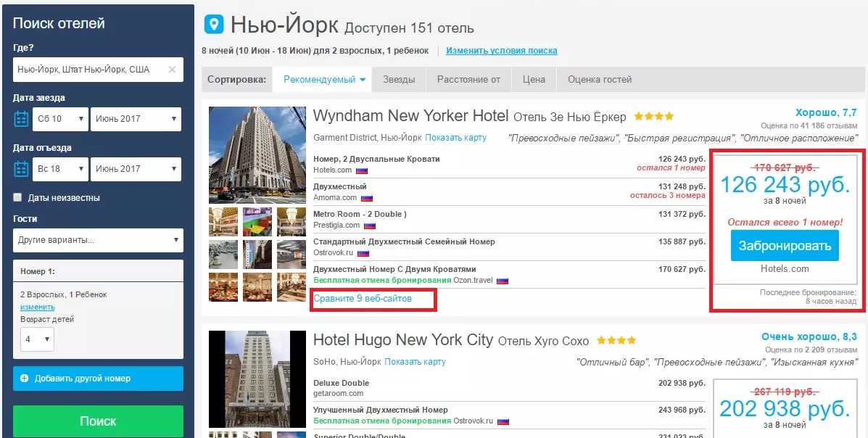Click the location pin icon beside Нью-Йорк

(x=214, y=25)
